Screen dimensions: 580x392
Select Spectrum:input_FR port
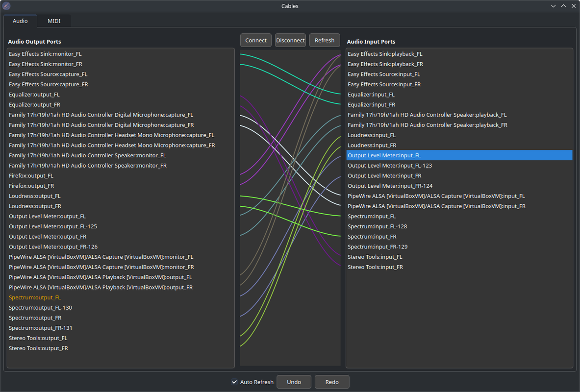pyautogui.click(x=459, y=237)
